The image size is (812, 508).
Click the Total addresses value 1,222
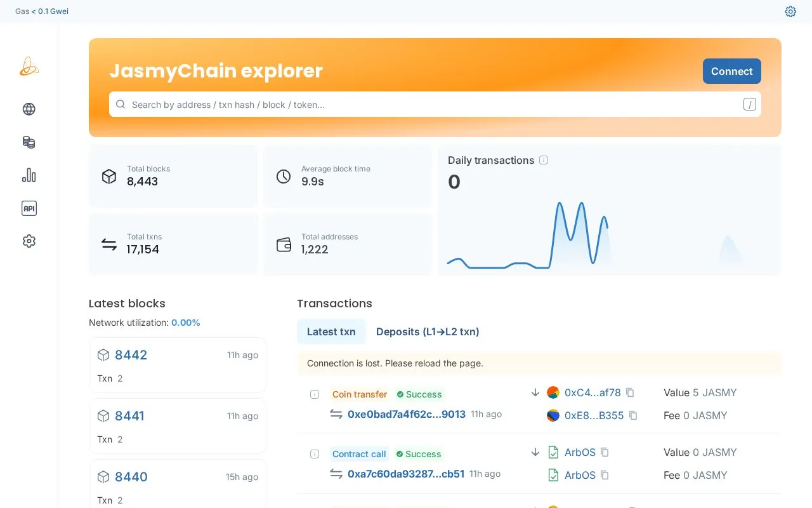[315, 250]
